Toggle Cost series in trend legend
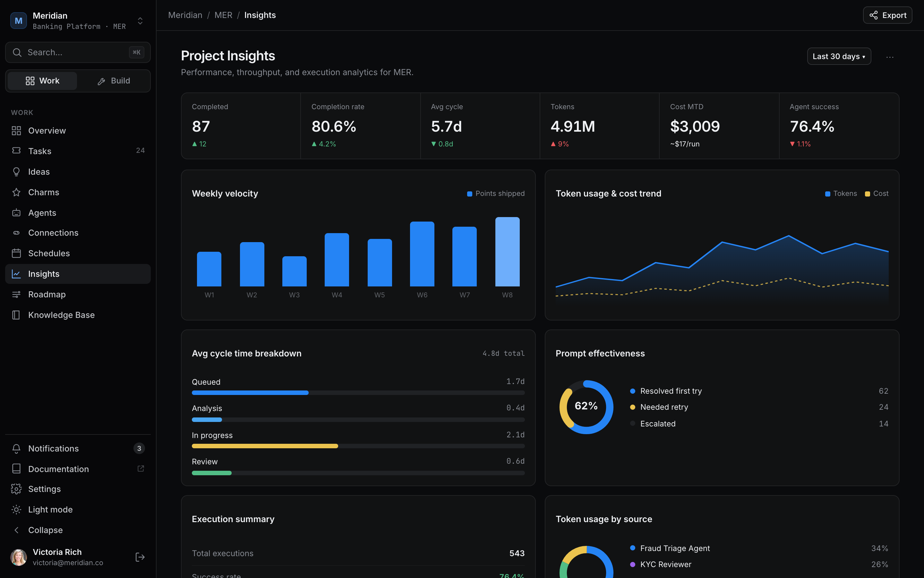This screenshot has height=578, width=924. (x=877, y=193)
